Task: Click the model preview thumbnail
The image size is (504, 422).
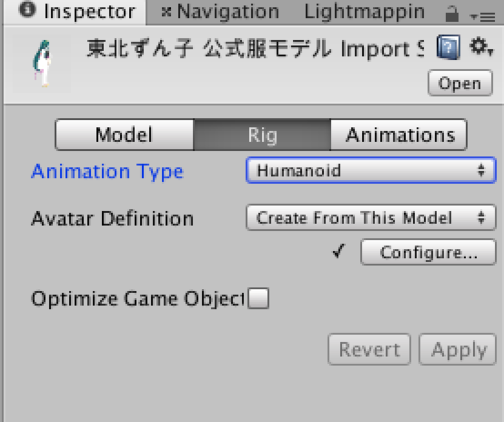Action: click(42, 64)
